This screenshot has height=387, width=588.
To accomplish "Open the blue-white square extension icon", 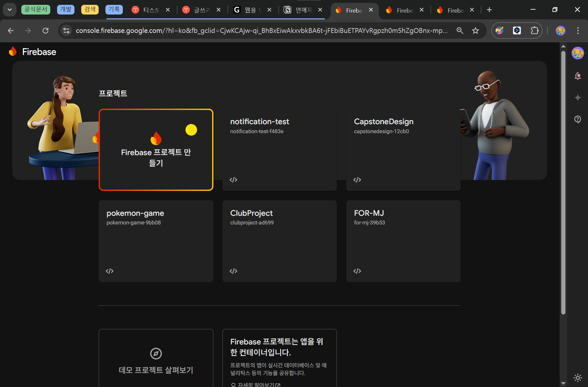I will [x=517, y=31].
